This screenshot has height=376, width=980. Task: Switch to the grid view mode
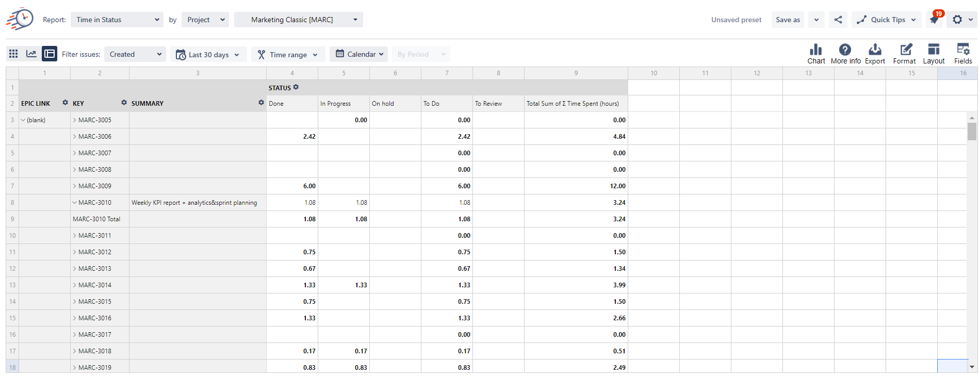[13, 54]
